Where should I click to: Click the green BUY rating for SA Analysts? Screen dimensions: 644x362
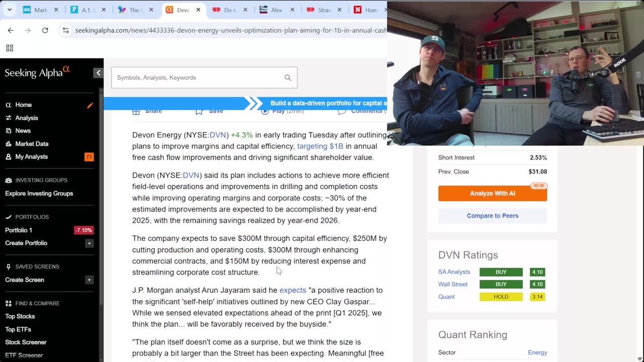[501, 272]
